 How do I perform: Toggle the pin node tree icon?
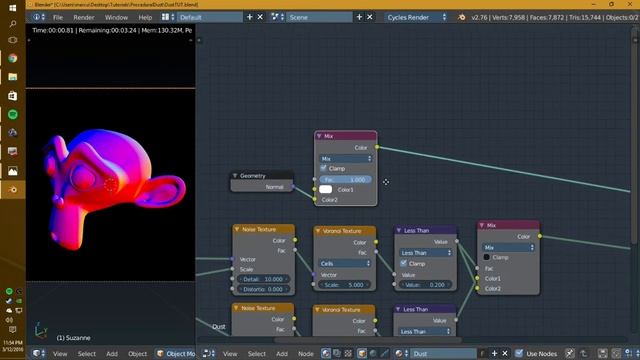tap(569, 353)
